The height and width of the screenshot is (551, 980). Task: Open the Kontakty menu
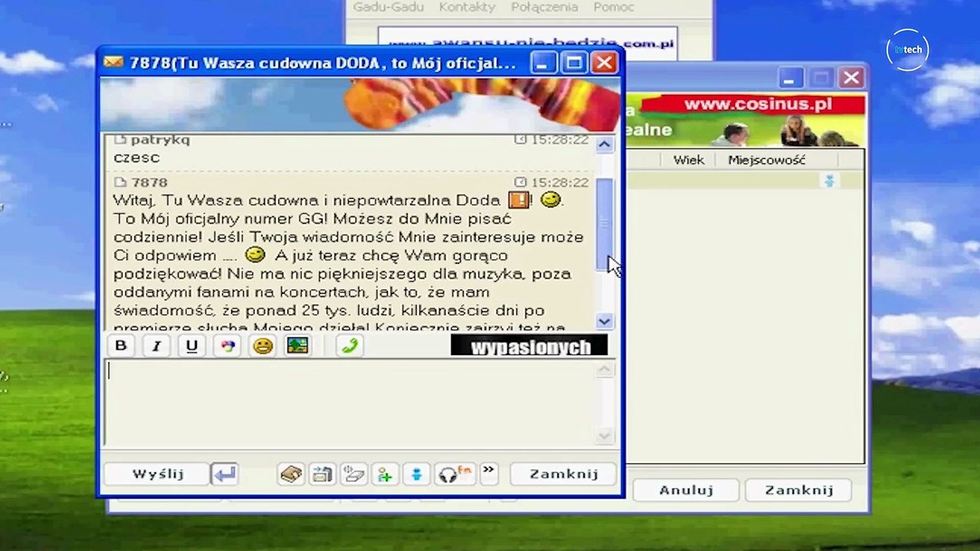(467, 7)
